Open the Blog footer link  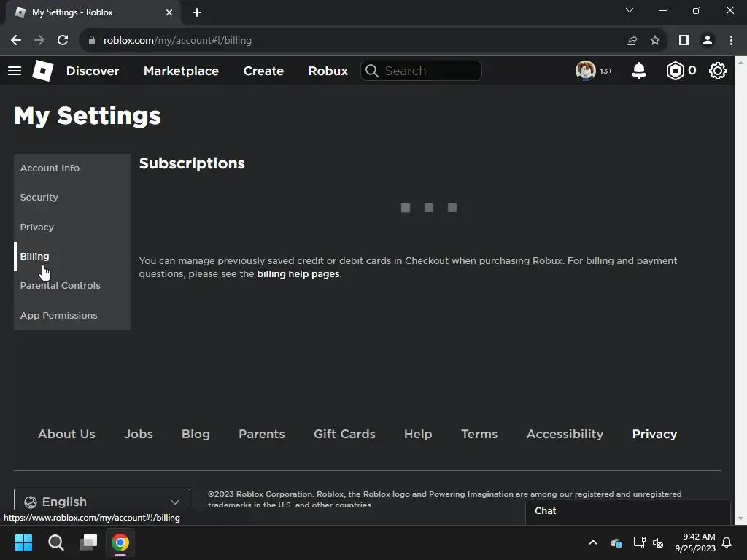(196, 435)
